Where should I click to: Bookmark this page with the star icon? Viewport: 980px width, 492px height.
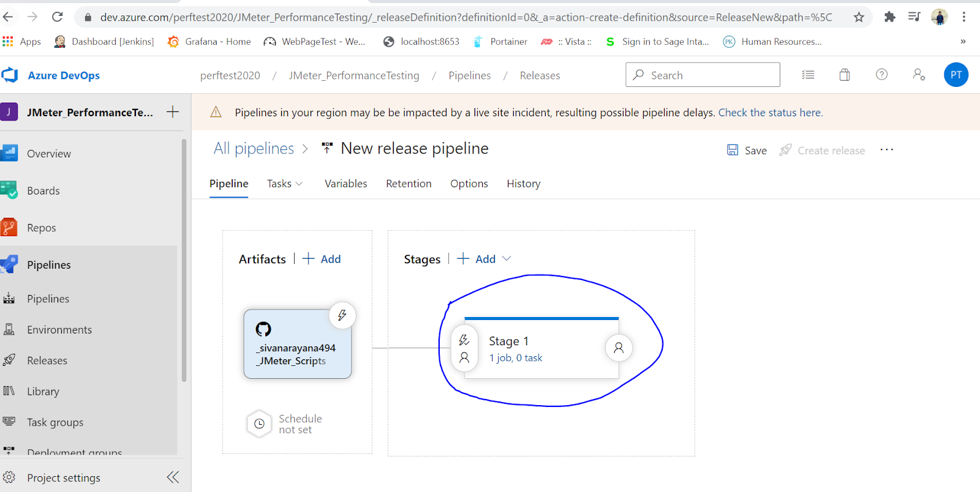[859, 17]
